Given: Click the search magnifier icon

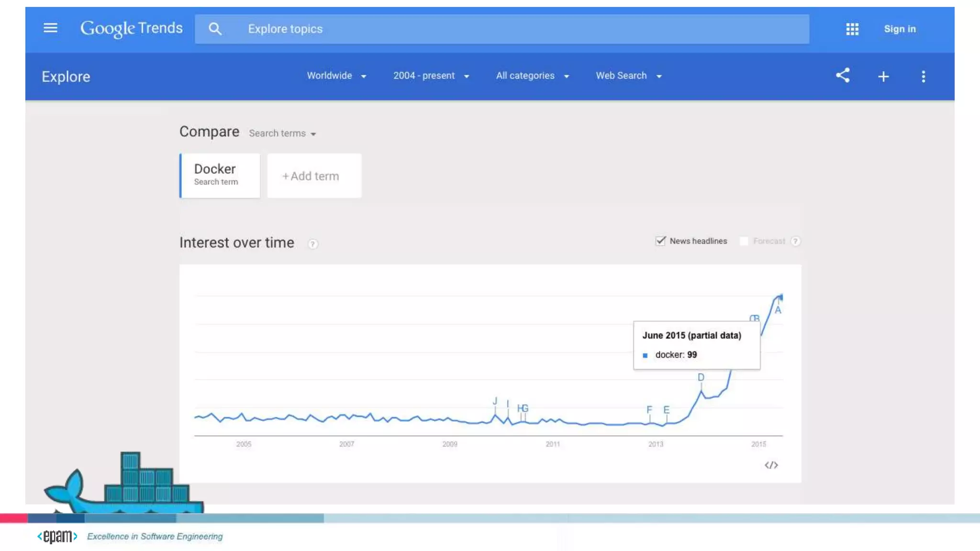Looking at the screenshot, I should [215, 29].
